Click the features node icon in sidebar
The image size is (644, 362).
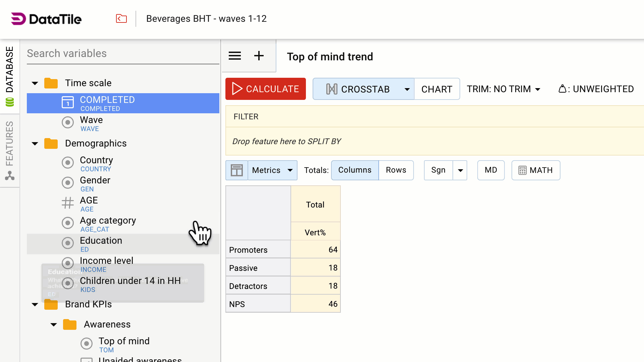(x=10, y=176)
